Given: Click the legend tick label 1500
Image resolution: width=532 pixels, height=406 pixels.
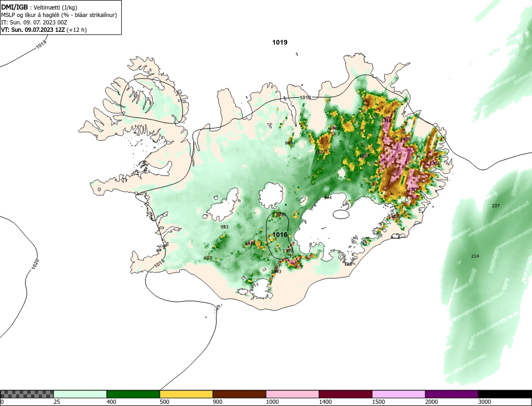Looking at the screenshot, I should tap(379, 402).
